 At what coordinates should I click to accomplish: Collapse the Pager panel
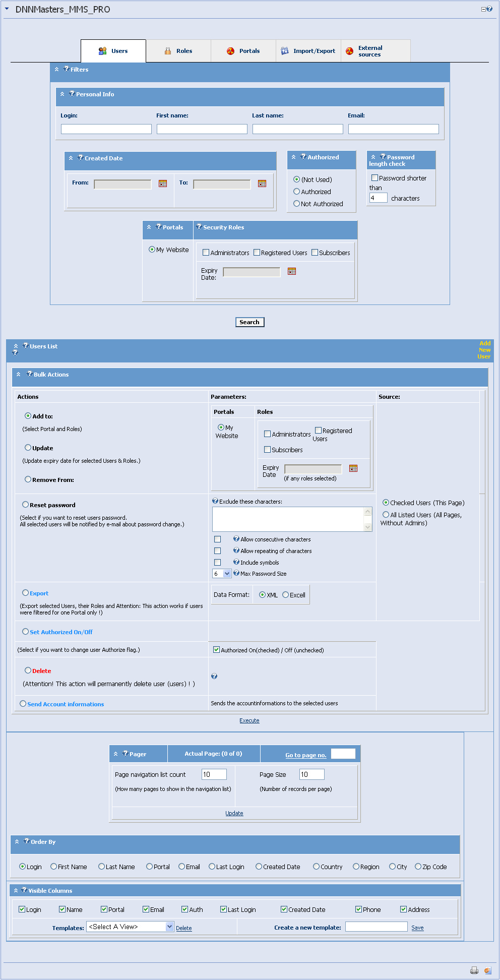116,754
